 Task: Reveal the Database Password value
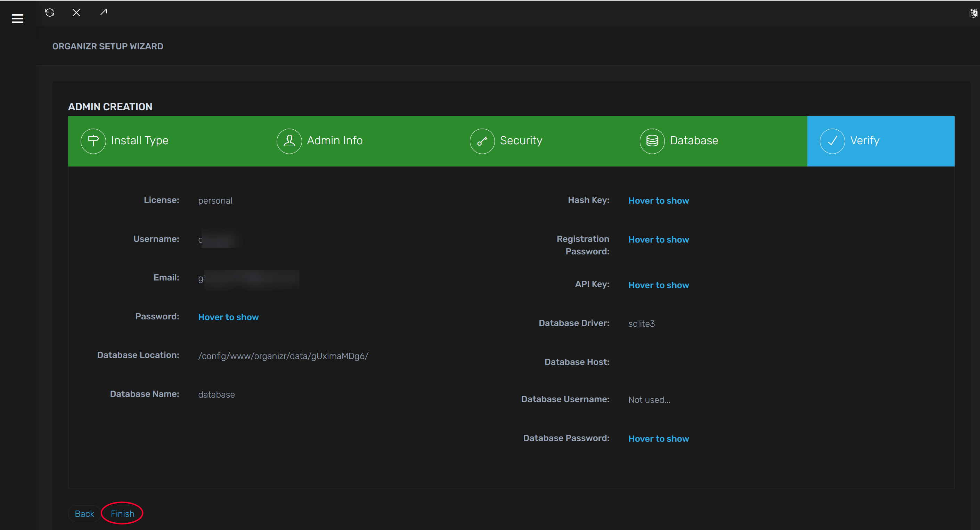659,438
